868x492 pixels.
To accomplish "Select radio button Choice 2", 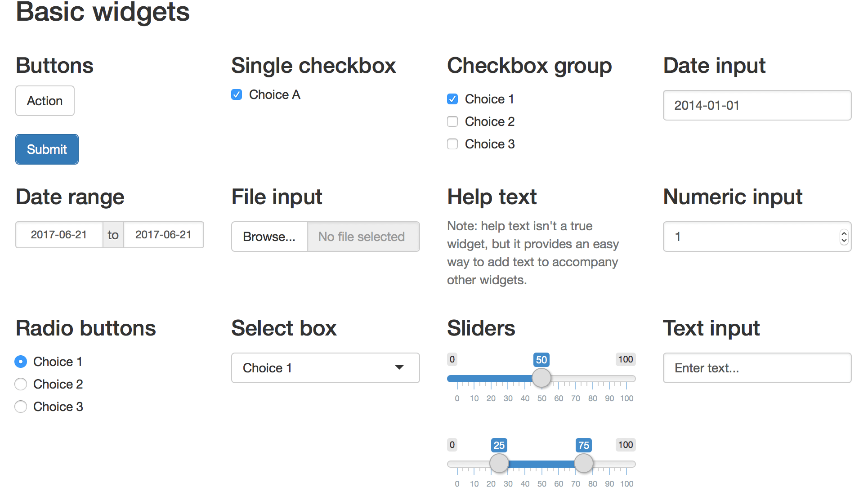I will coord(21,384).
